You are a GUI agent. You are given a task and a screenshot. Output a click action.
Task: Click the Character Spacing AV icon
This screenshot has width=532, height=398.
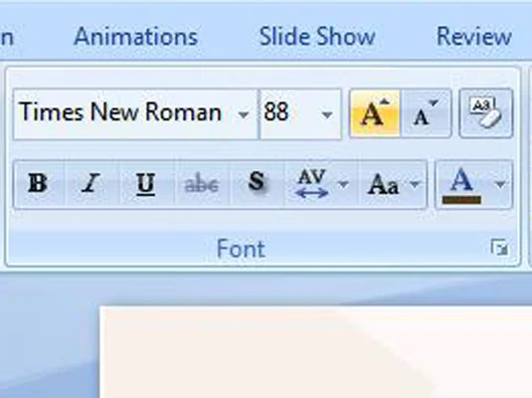(312, 184)
